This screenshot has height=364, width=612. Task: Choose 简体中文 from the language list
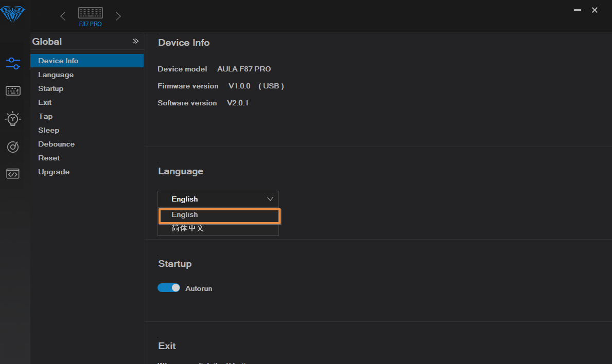point(218,229)
